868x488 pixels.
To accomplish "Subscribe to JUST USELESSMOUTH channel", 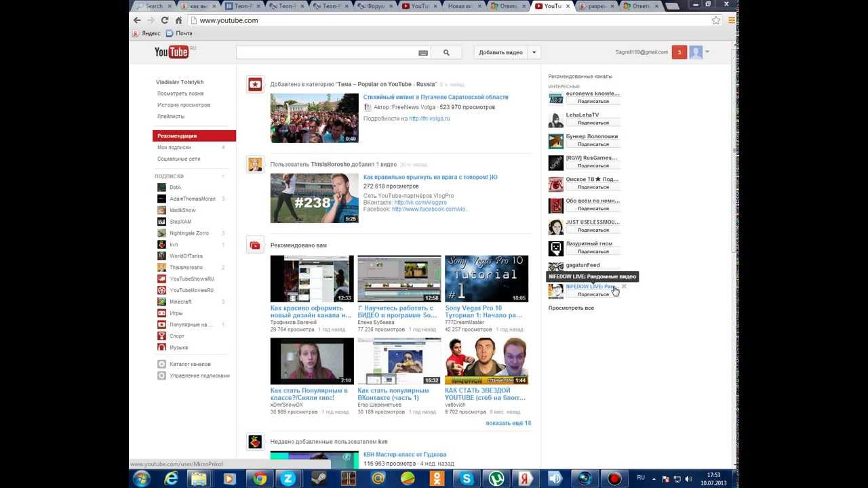I will pyautogui.click(x=593, y=230).
